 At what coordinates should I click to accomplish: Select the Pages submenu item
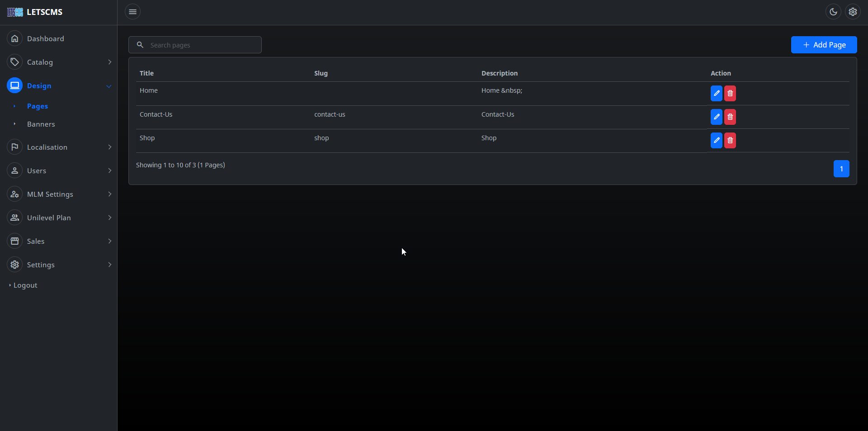[38, 106]
